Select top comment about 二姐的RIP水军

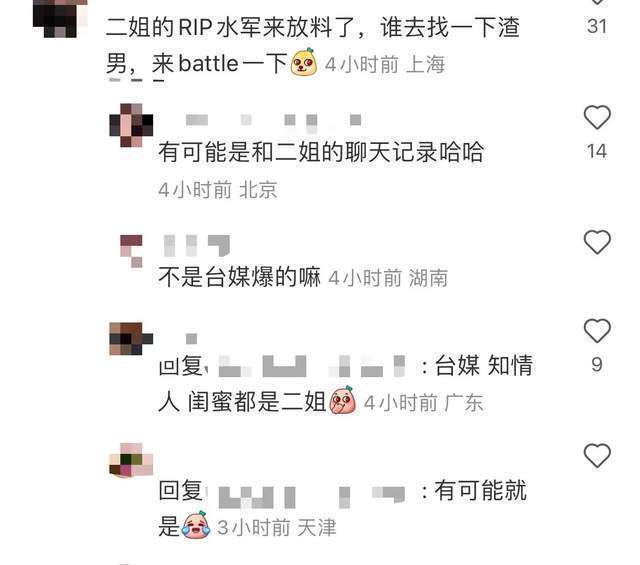click(x=312, y=45)
